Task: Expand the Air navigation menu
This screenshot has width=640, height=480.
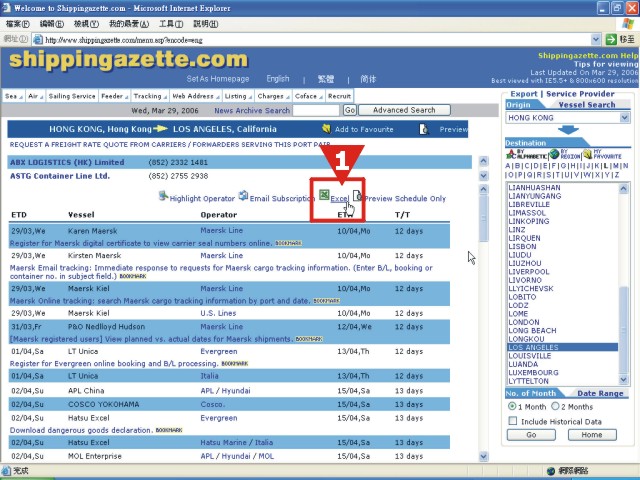Action: (36, 96)
